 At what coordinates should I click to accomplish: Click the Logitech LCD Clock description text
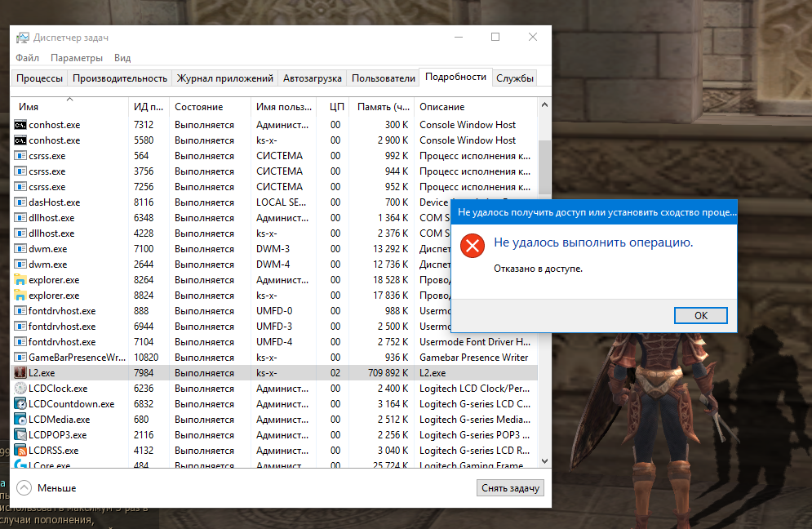coord(475,388)
